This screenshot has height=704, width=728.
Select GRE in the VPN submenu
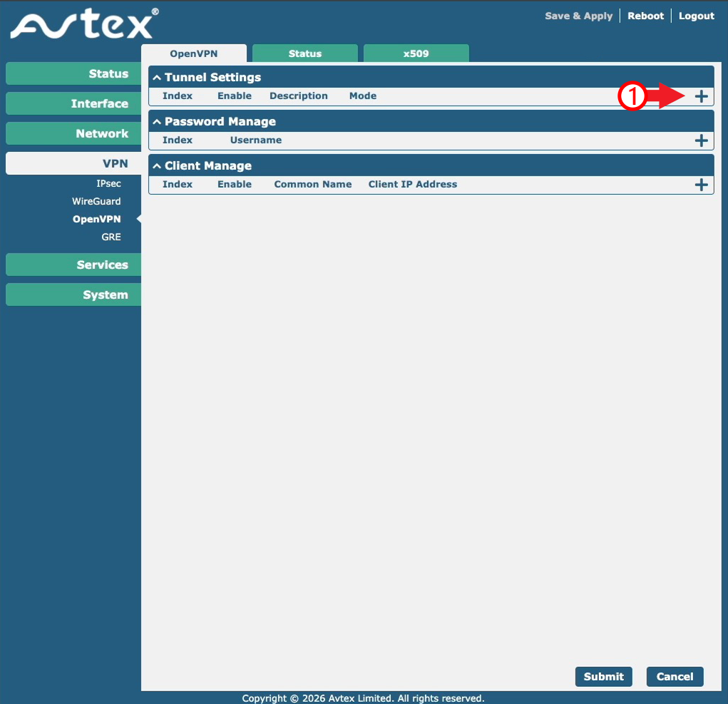(x=111, y=238)
